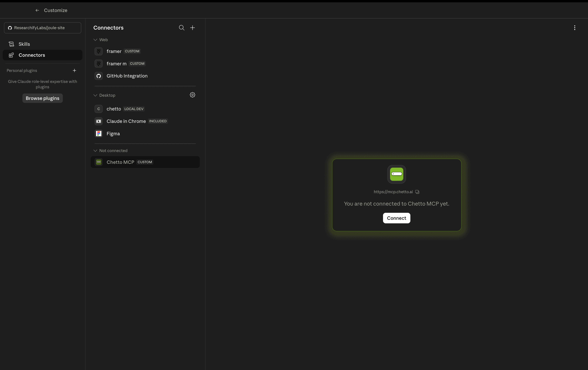Select the Figma connector
This screenshot has height=370, width=588.
pyautogui.click(x=145, y=134)
